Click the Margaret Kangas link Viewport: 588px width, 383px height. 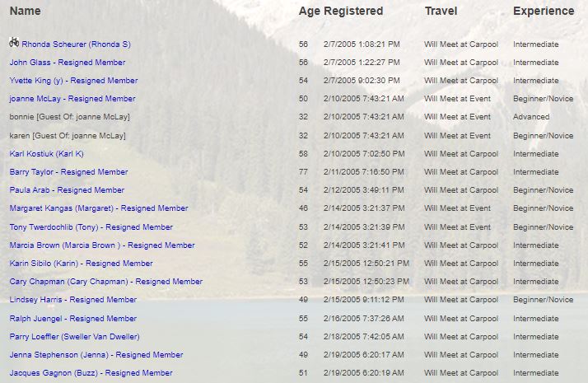point(99,208)
